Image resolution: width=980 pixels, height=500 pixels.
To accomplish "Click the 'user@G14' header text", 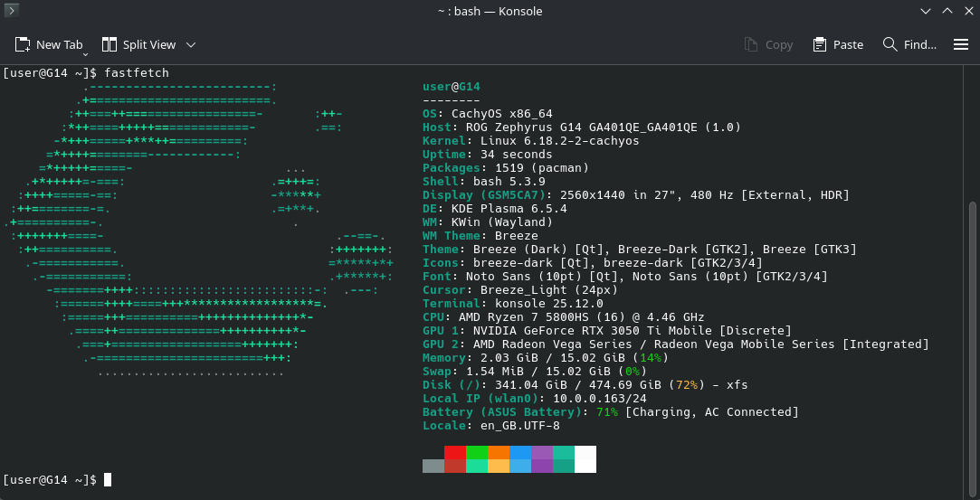I will pyautogui.click(x=452, y=87).
